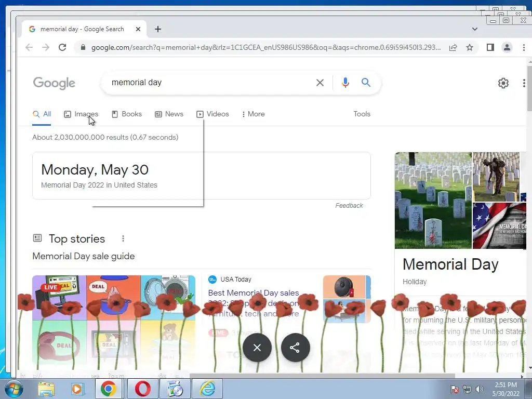This screenshot has height=399, width=532.
Task: Dismiss poppy animation with X button
Action: (257, 348)
